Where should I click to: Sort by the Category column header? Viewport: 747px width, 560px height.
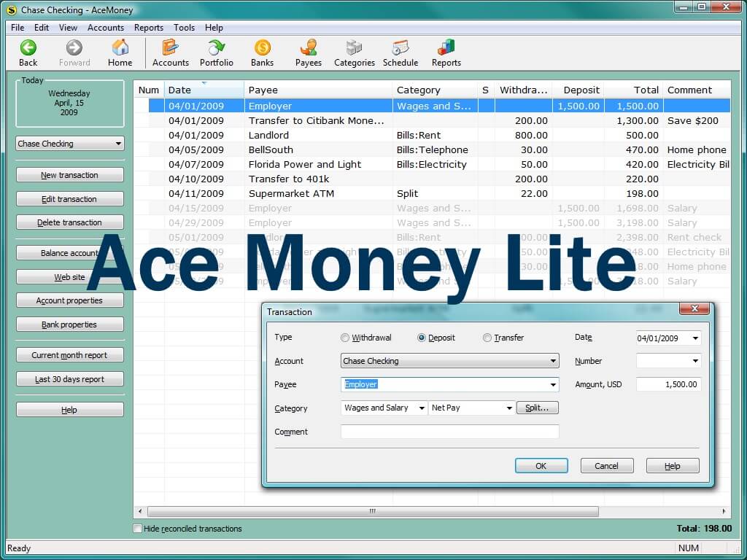(435, 90)
